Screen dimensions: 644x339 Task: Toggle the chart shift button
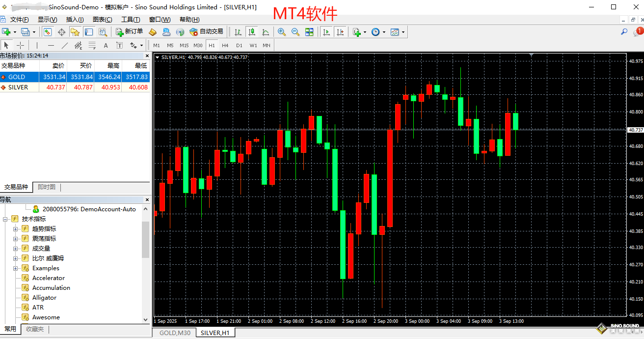pyautogui.click(x=340, y=32)
